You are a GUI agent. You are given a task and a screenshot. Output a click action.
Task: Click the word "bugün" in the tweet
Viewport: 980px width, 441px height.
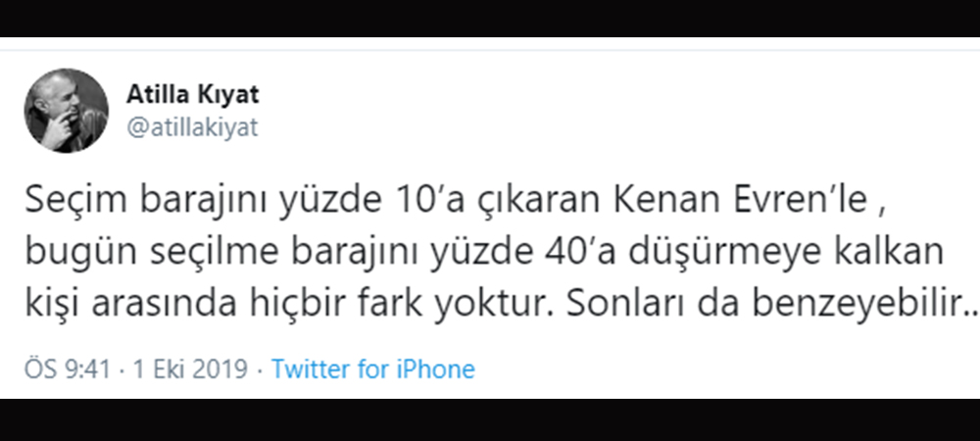coord(69,252)
